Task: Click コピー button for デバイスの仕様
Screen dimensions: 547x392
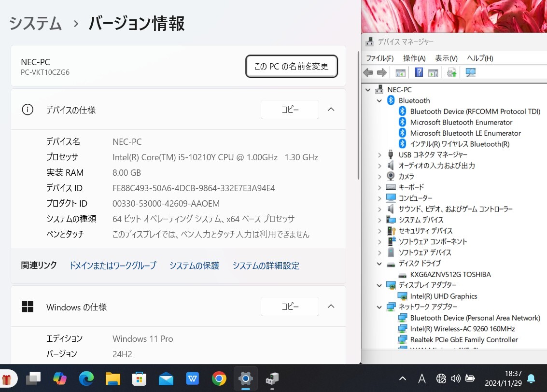Action: (x=290, y=110)
